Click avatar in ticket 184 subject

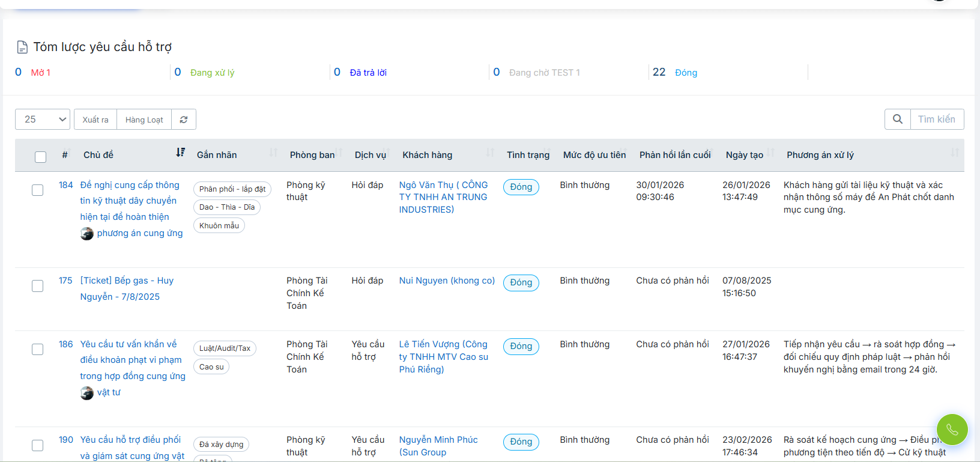(87, 234)
